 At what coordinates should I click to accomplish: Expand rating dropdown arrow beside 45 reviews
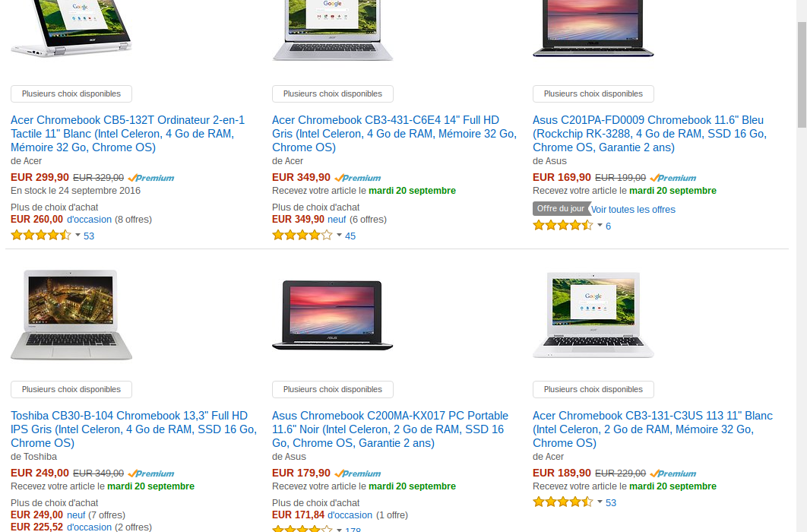pyautogui.click(x=339, y=235)
